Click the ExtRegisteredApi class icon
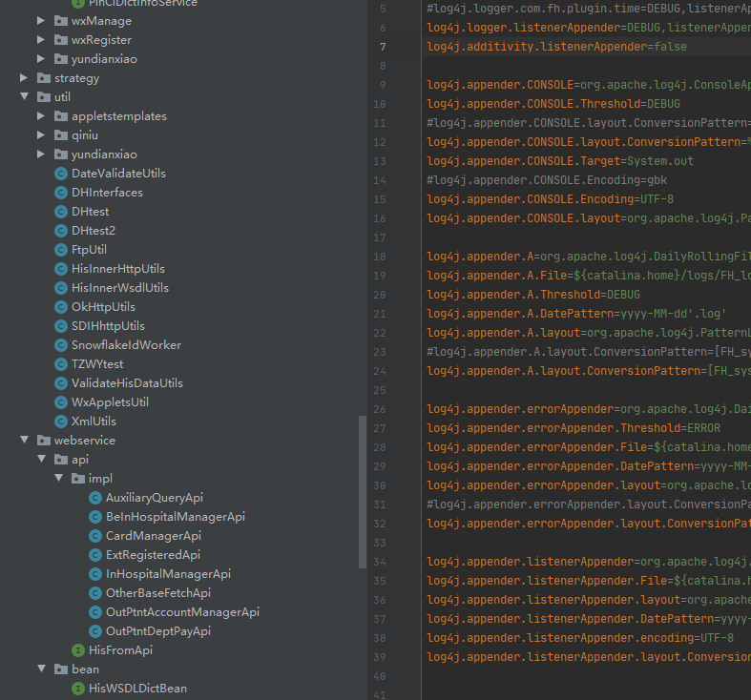 [x=95, y=555]
